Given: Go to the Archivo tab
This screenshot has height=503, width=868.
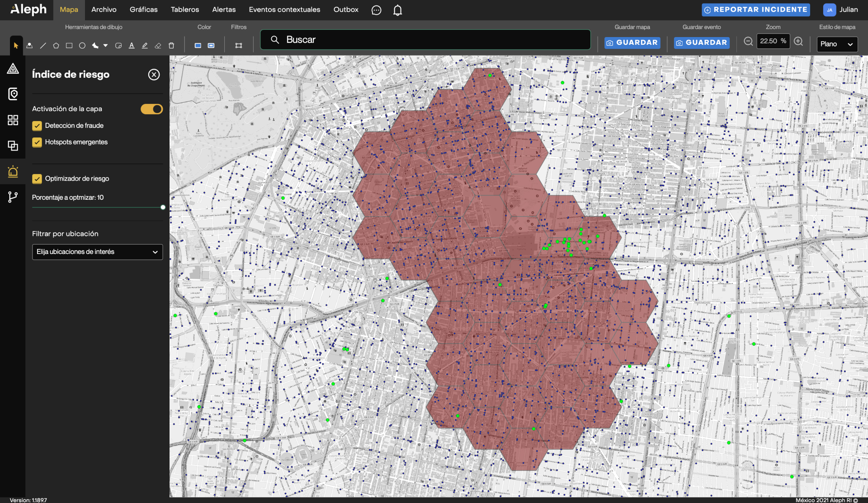Looking at the screenshot, I should [x=104, y=9].
